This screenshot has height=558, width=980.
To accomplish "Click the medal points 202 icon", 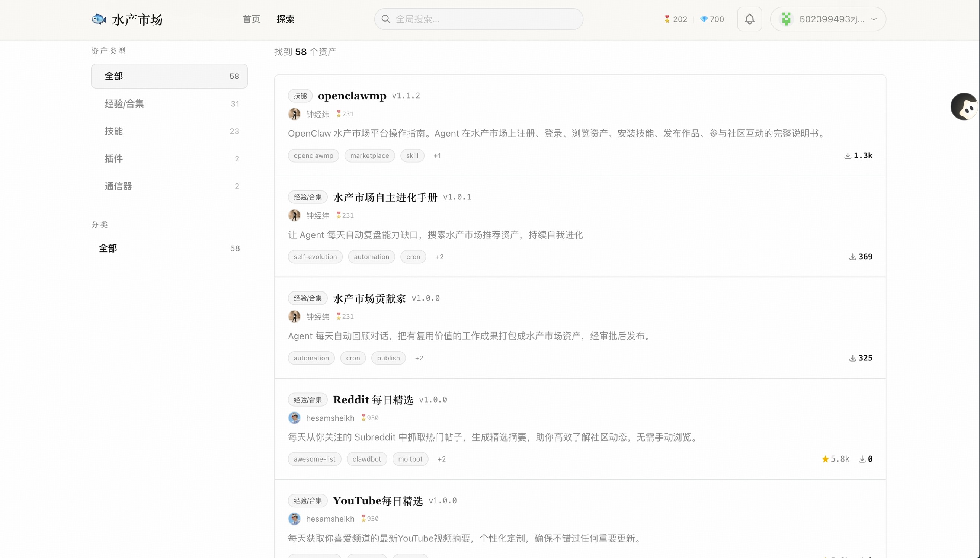I will point(667,19).
